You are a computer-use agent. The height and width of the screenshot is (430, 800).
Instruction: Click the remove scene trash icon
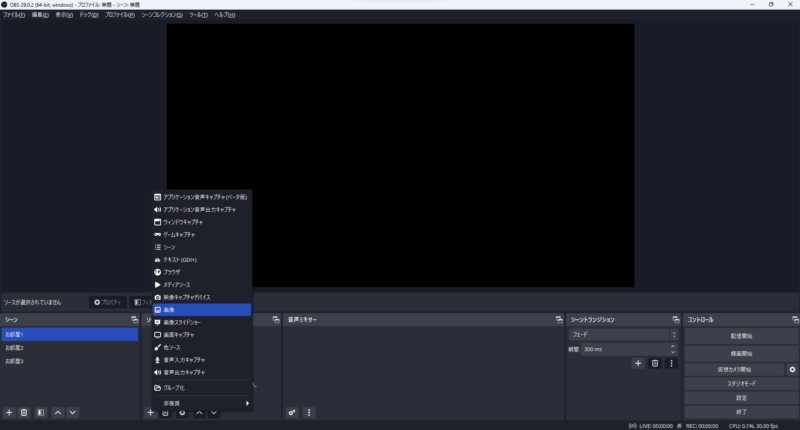(24, 412)
